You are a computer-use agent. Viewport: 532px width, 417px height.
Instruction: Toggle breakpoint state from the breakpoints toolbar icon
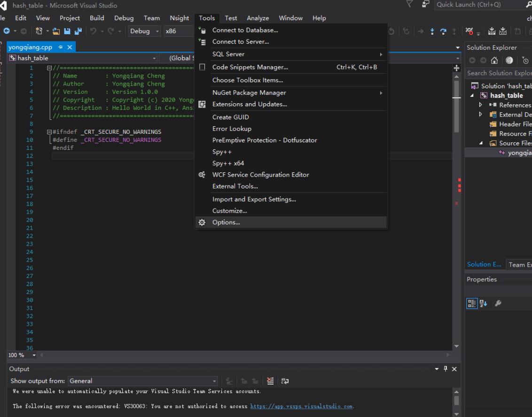pyautogui.click(x=469, y=31)
